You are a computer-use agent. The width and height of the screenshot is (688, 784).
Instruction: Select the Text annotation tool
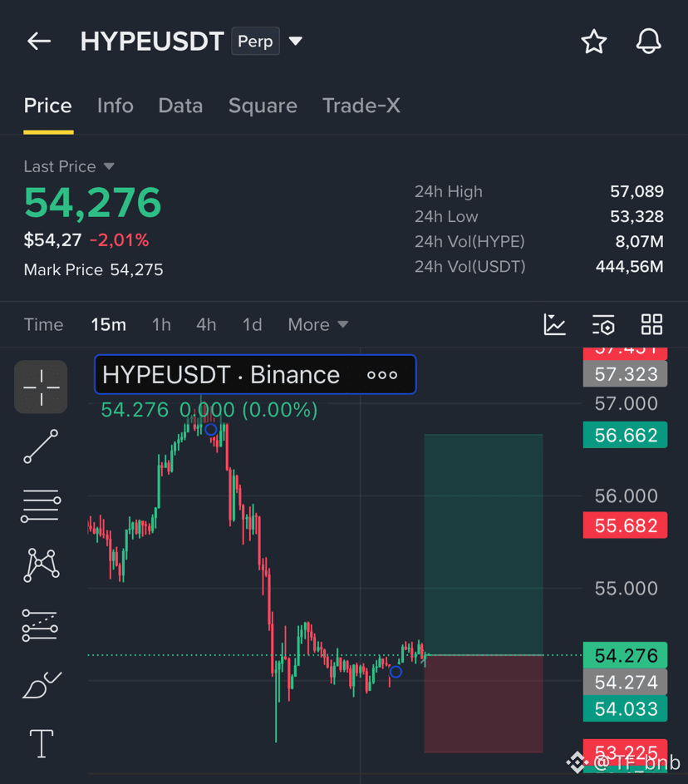click(x=42, y=744)
